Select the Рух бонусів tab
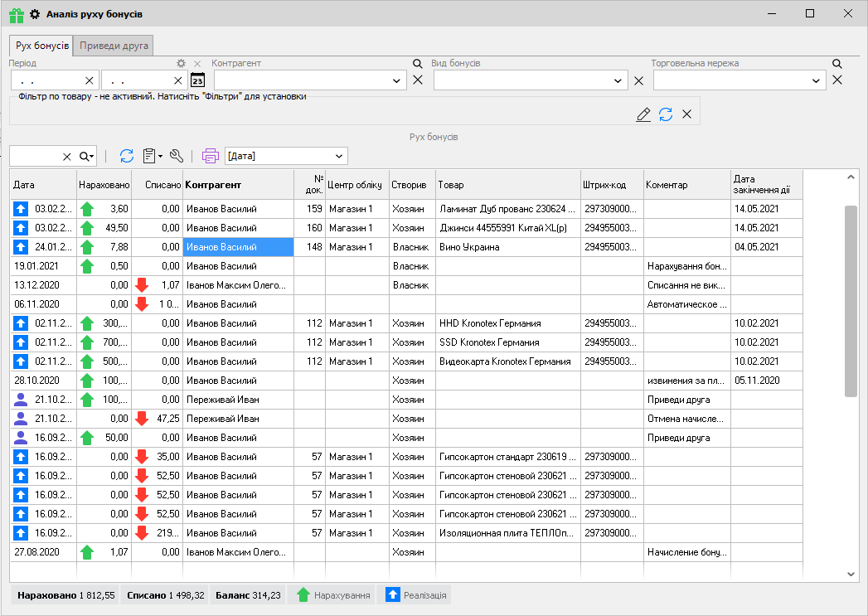 (42, 46)
